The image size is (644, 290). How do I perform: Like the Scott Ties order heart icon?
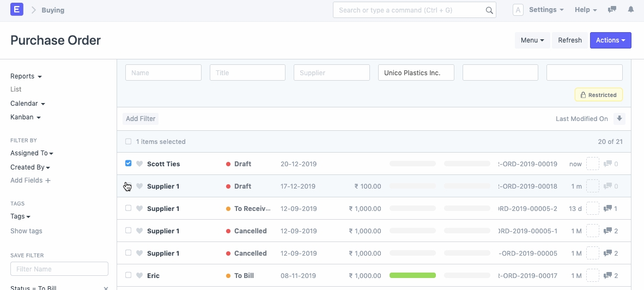[x=139, y=164]
